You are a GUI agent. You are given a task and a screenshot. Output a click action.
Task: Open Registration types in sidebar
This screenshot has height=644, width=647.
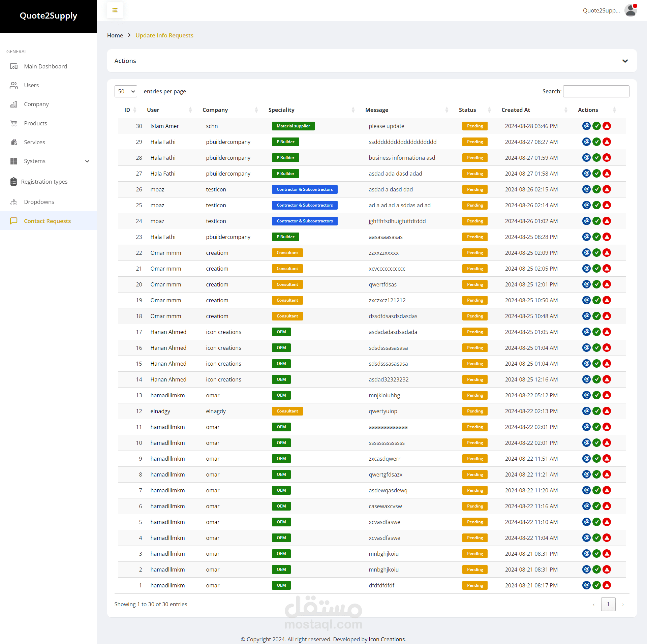click(44, 182)
